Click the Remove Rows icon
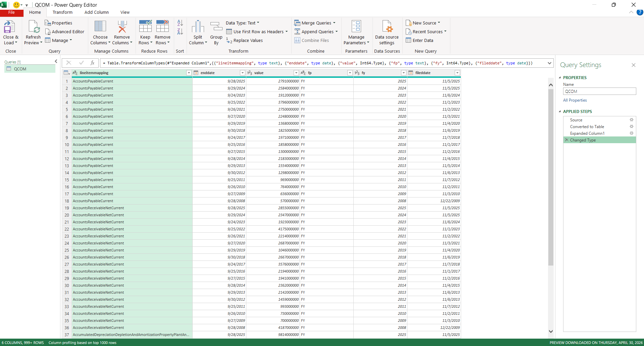 point(162,26)
